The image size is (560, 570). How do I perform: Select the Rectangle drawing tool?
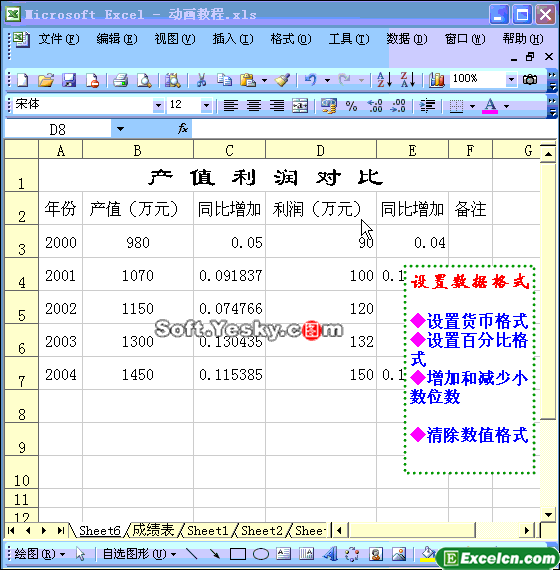pos(237,554)
